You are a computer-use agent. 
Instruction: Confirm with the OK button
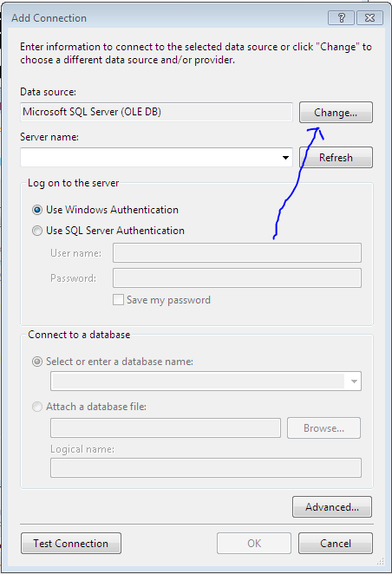coord(254,544)
